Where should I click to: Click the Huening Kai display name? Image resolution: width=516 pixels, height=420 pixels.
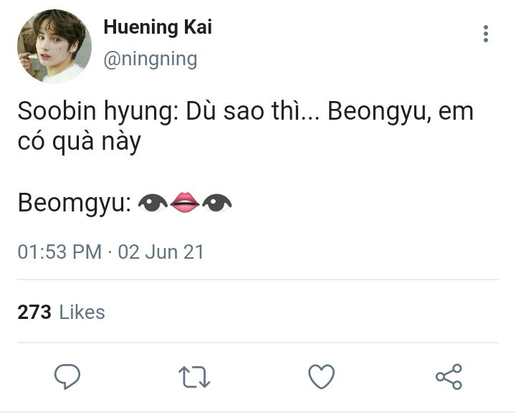click(158, 28)
